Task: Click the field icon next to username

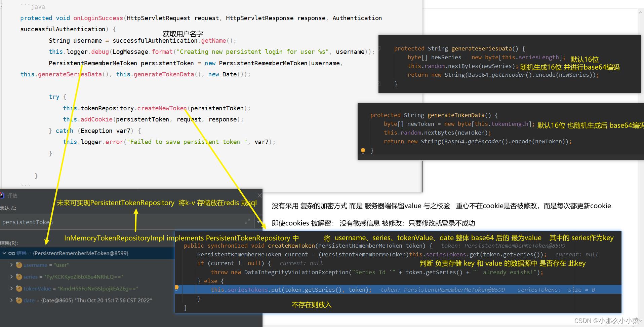Action: [x=19, y=265]
